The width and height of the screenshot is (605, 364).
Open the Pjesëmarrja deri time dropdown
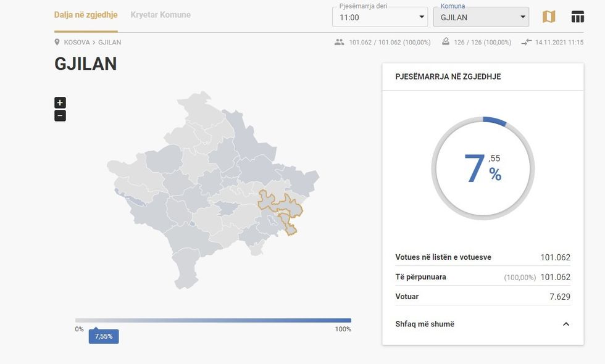[x=380, y=17]
